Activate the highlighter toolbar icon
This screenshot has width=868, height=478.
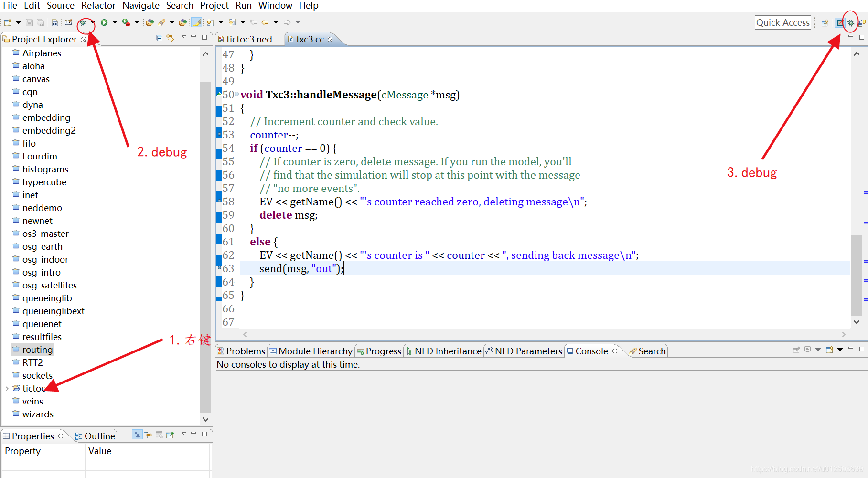pyautogui.click(x=196, y=22)
